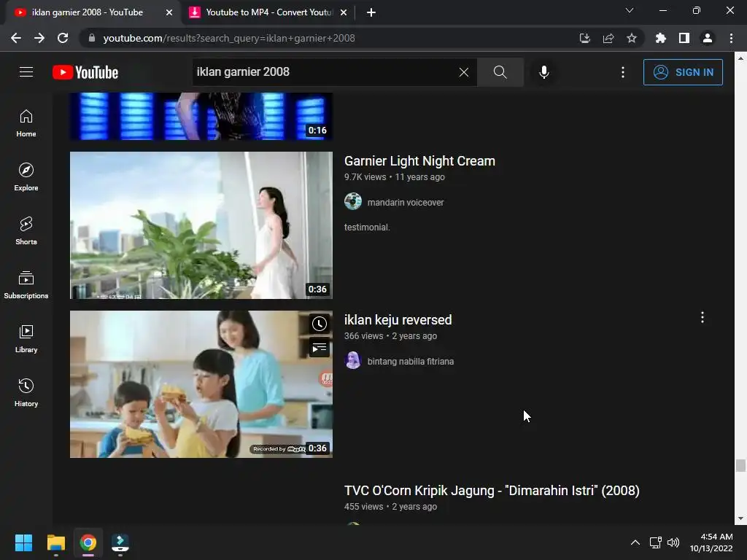Open the YouTube hamburger guide menu

point(26,72)
